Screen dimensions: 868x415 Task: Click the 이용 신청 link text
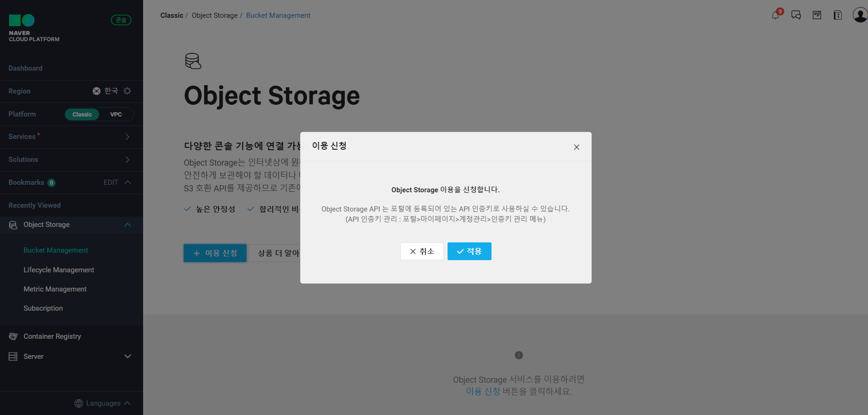pos(483,391)
